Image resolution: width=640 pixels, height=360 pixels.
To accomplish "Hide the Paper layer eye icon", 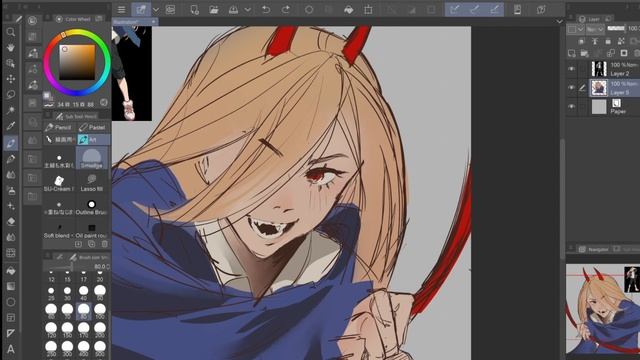I will 571,107.
